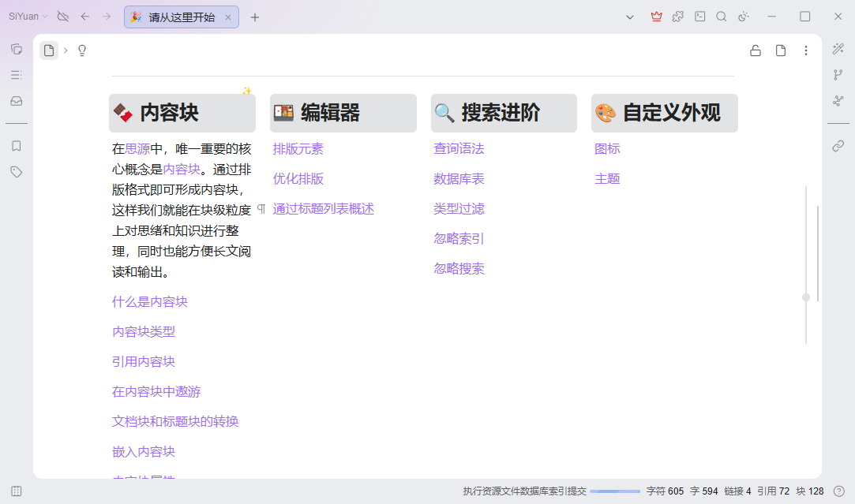Viewport: 855px width, 504px height.
Task: Open the bookmarks panel icon
Action: pos(17,146)
